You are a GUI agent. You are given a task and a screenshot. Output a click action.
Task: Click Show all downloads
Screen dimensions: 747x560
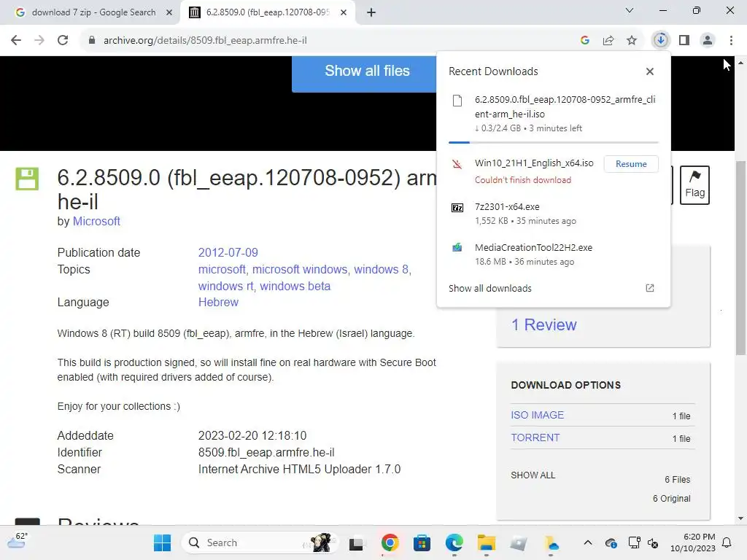tap(489, 288)
